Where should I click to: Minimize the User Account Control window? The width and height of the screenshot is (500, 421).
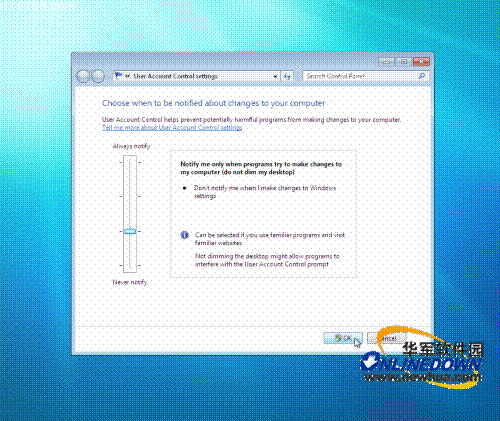click(x=387, y=62)
